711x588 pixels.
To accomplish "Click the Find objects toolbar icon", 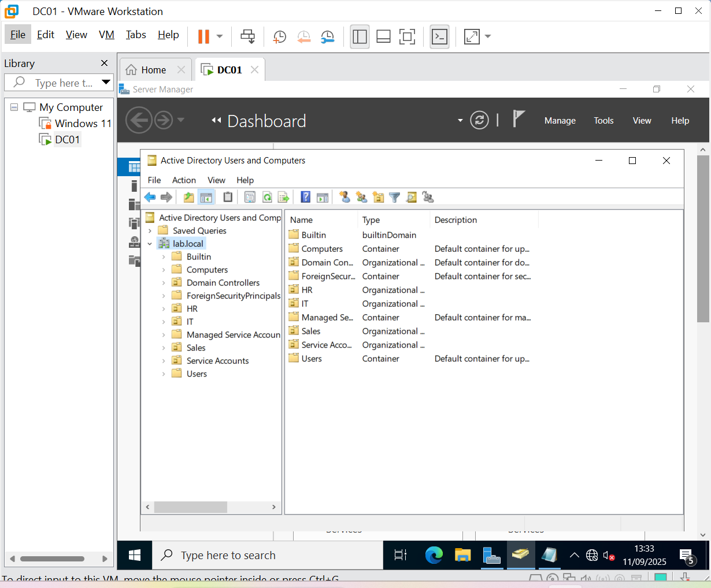I will [411, 197].
